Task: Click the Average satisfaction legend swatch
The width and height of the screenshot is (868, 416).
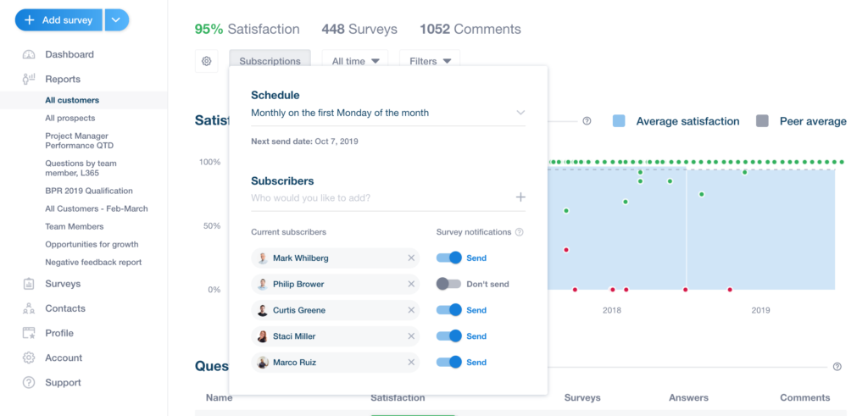Action: click(619, 121)
